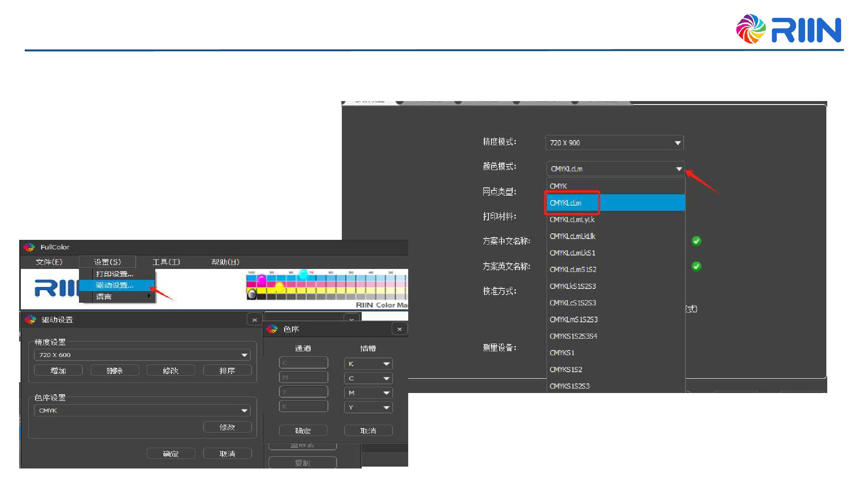Click green check beside 方案中文名称
Viewport: 868px width, 488px height.
[x=696, y=241]
